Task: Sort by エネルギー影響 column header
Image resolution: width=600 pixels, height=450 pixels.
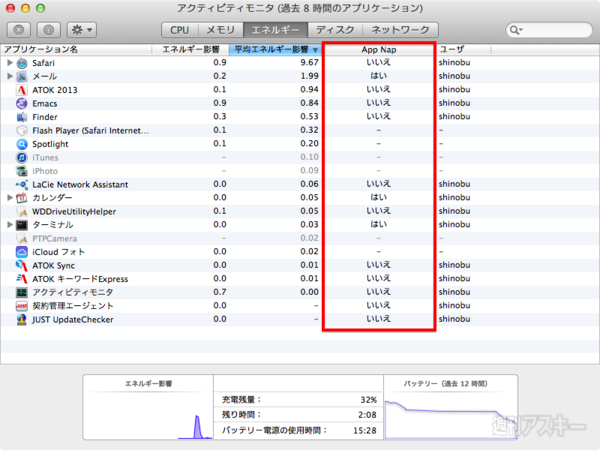Action: point(191,49)
